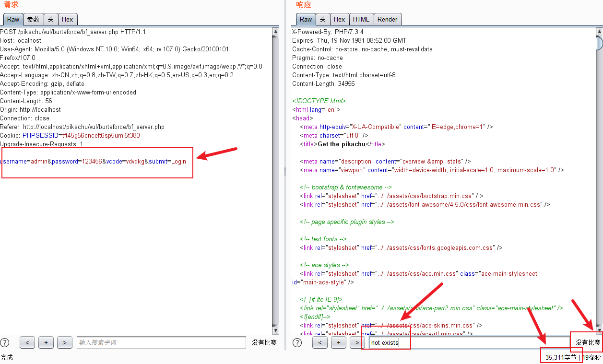This screenshot has height=364, width=603.
Task: Click Upgrade-Insecure-Requests: 1 header
Action: coord(42,144)
